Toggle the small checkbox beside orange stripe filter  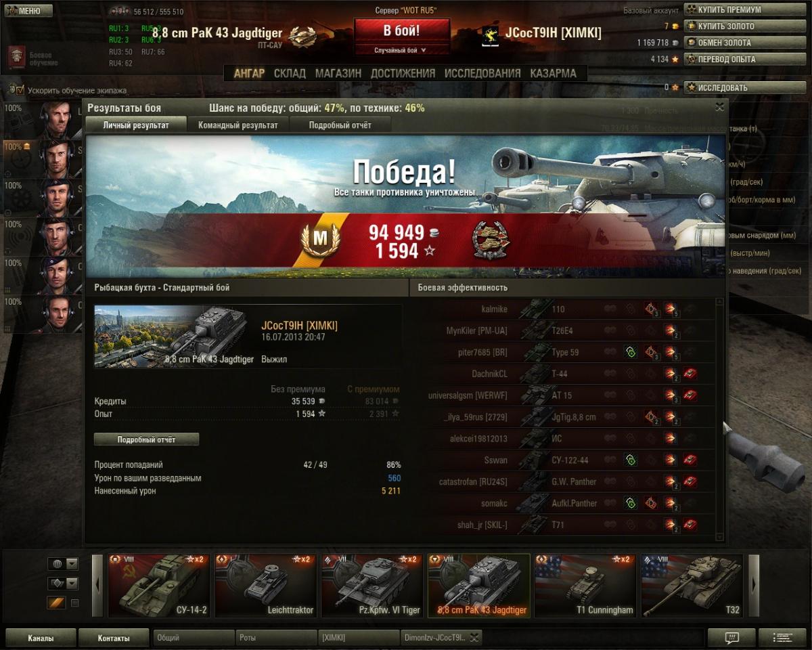click(75, 603)
